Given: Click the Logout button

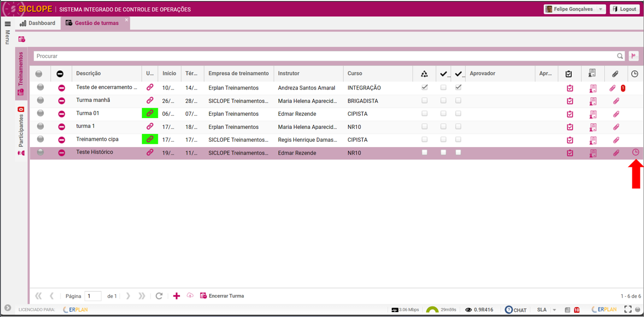Looking at the screenshot, I should click(x=624, y=9).
